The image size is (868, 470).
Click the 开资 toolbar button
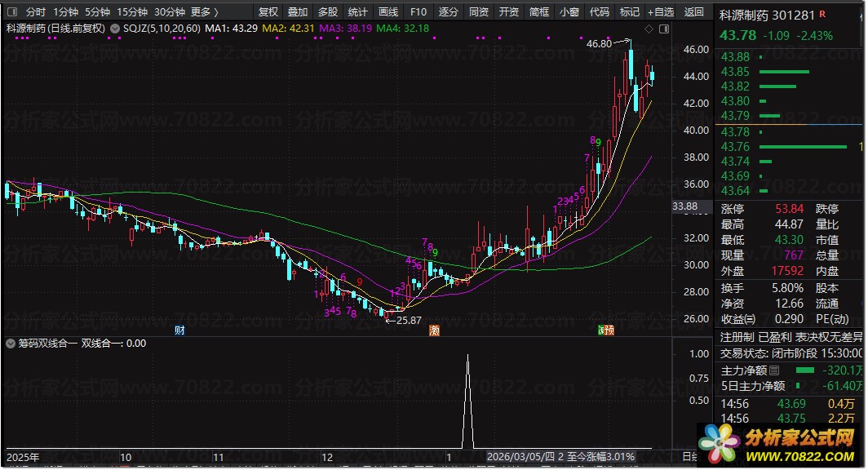509,11
